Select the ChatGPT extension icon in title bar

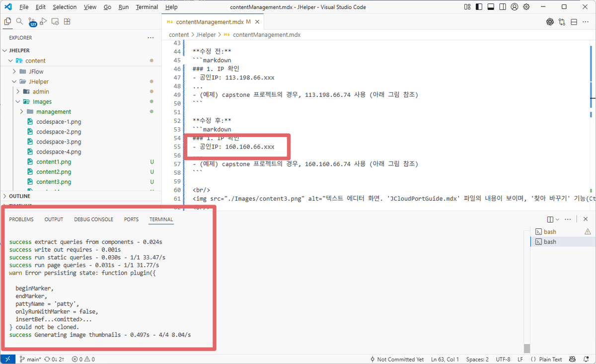pos(550,22)
